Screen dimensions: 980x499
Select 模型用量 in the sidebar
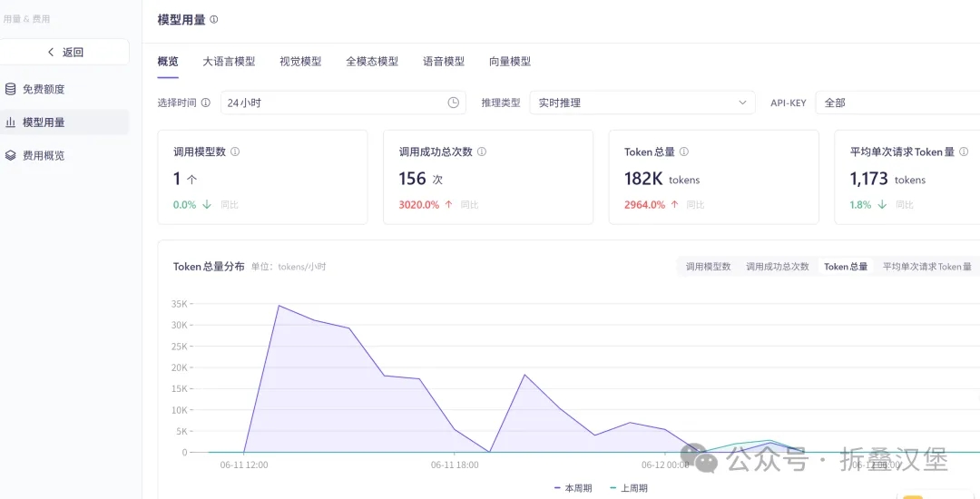tap(64, 122)
